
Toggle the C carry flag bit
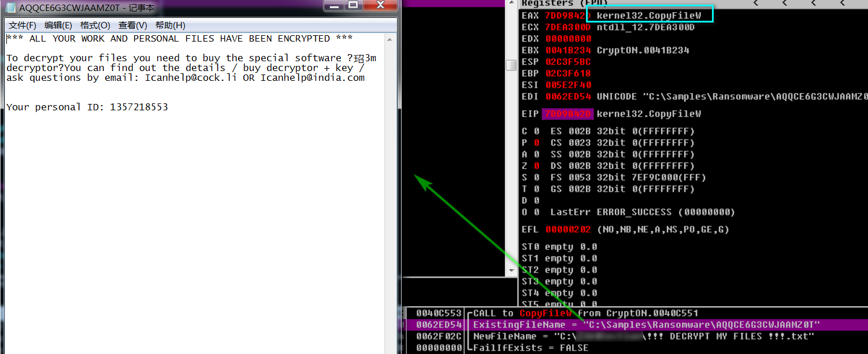tap(536, 131)
